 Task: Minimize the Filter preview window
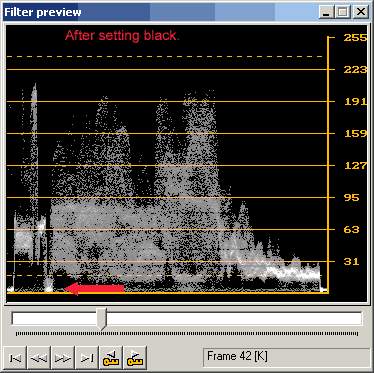(326, 13)
